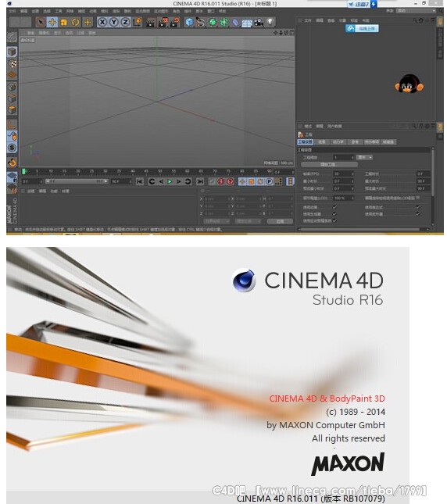The height and width of the screenshot is (504, 447).
Task: Click the LOD 100% field stepper
Action: pyautogui.click(x=352, y=198)
